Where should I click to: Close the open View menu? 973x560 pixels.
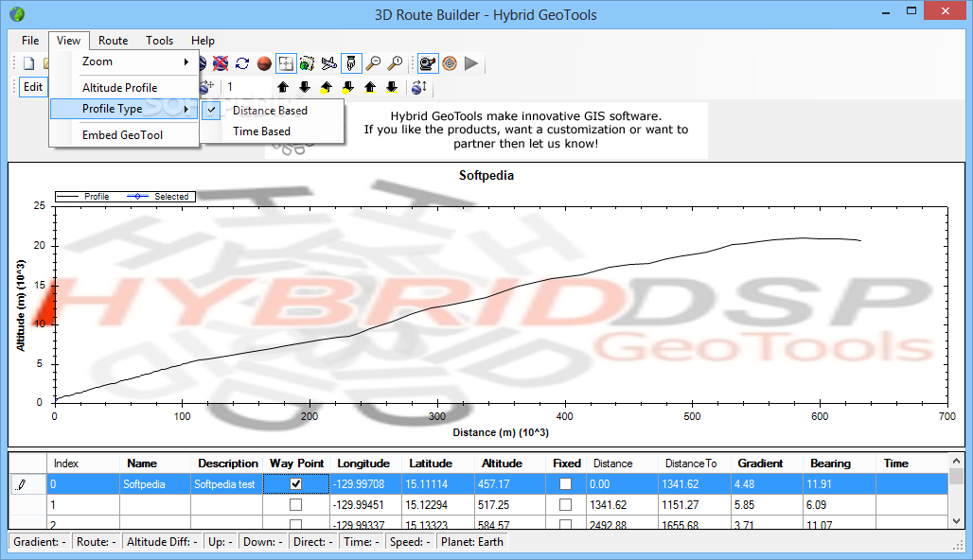click(68, 41)
